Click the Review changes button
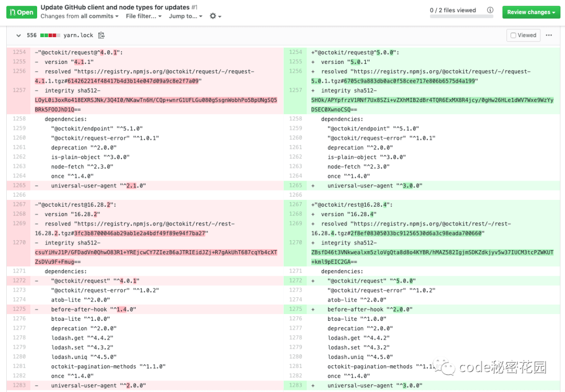 point(531,12)
